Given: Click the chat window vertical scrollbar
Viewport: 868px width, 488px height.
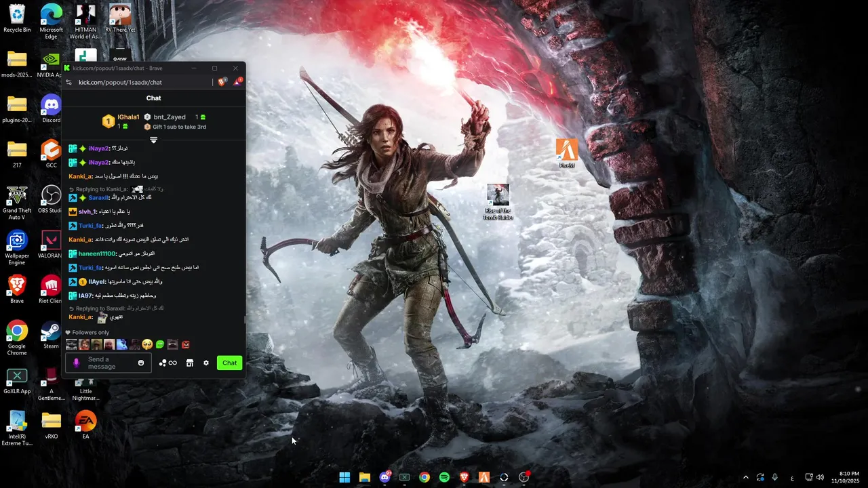Looking at the screenshot, I should click(244, 321).
